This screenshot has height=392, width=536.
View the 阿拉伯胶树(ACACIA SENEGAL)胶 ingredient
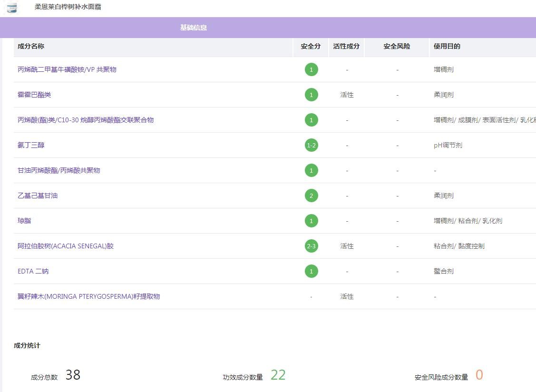pyautogui.click(x=66, y=246)
